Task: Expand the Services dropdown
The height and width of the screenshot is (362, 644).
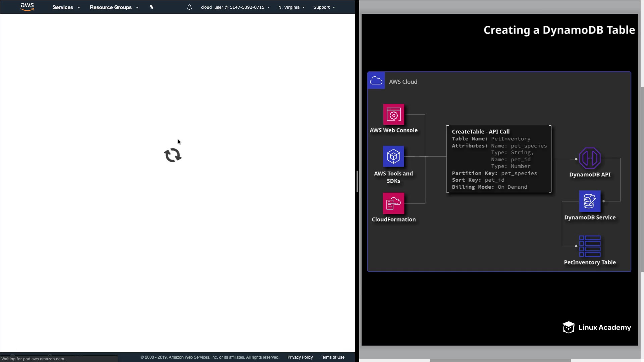Action: point(66,7)
